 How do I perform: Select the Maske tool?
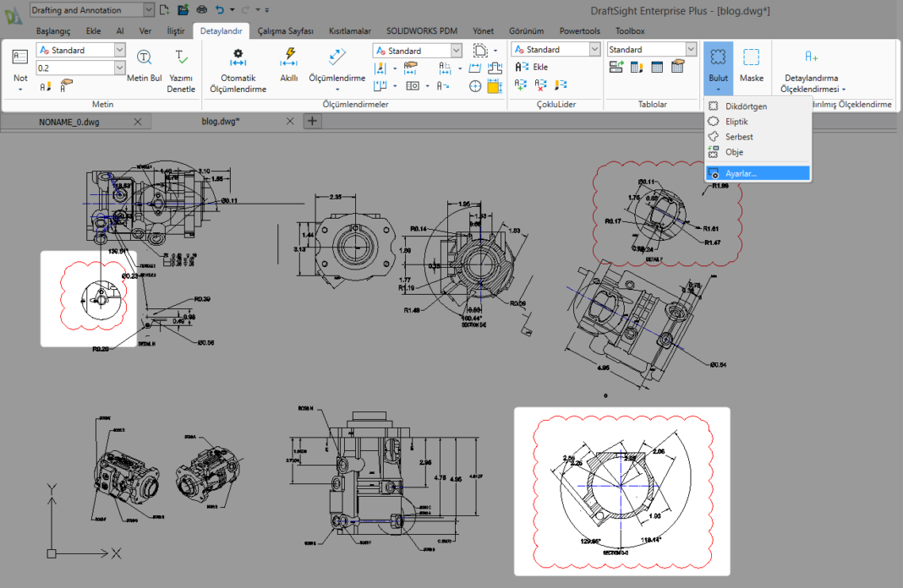(751, 66)
